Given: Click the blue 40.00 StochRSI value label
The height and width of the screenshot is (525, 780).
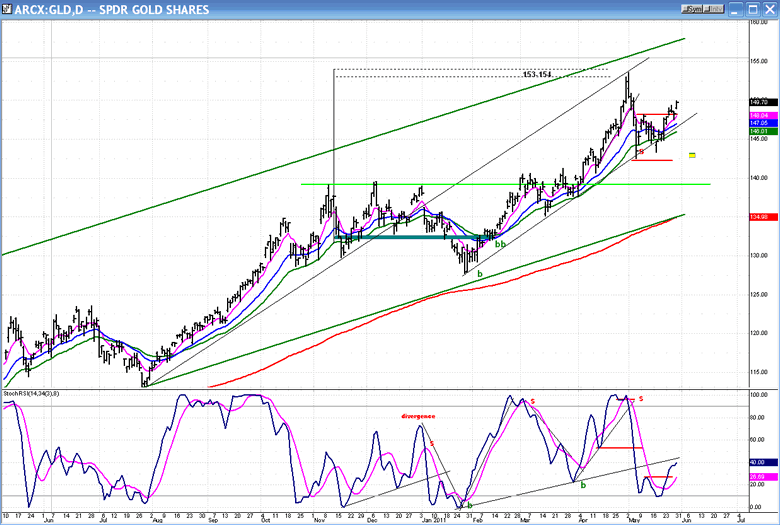Looking at the screenshot, I should pos(758,462).
